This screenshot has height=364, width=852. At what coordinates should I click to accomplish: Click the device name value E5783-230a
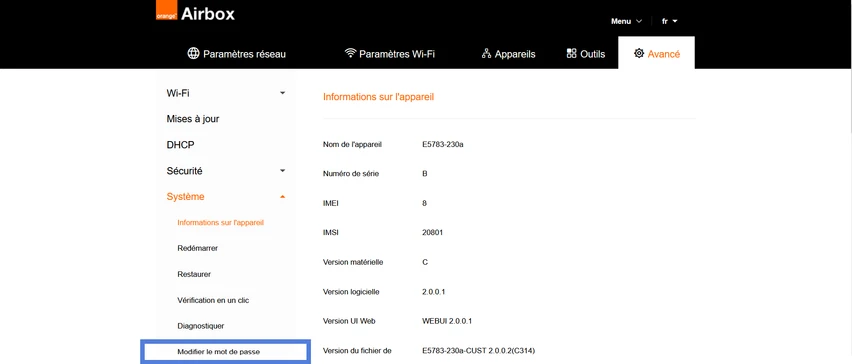[443, 145]
